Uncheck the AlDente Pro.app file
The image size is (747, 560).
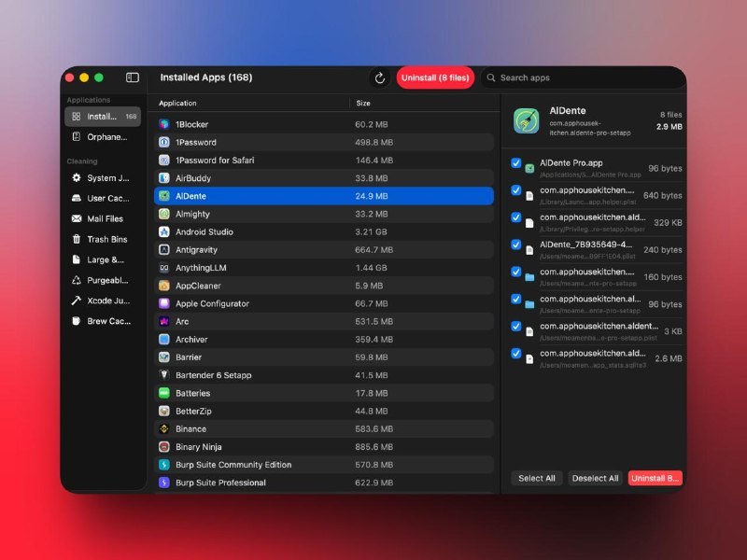click(x=516, y=162)
